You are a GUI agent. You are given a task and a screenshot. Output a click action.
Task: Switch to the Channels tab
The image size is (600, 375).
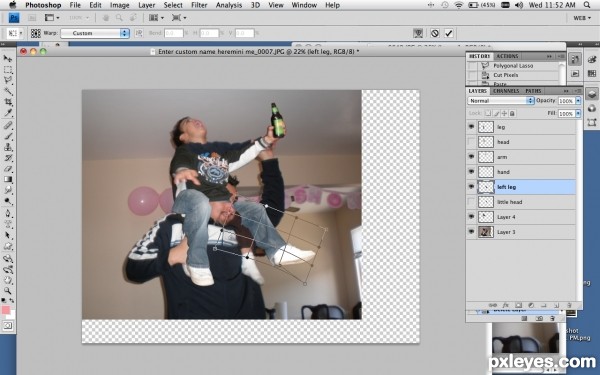click(506, 91)
